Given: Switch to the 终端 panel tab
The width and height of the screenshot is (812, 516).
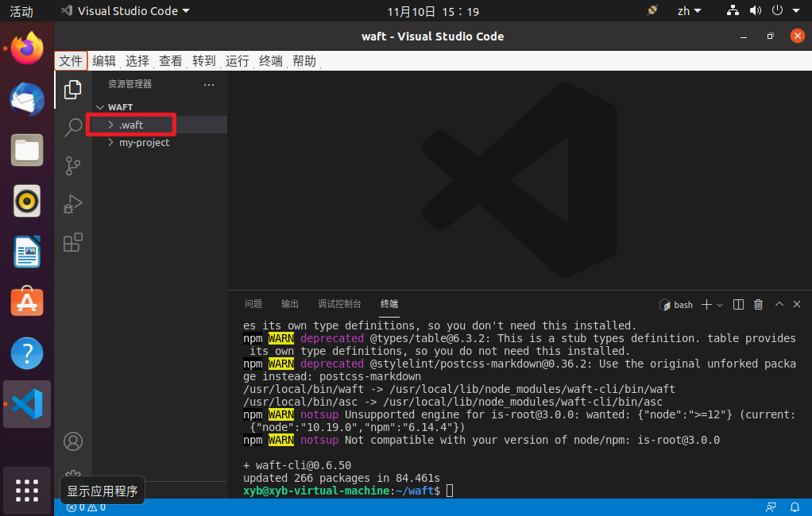Looking at the screenshot, I should coord(389,304).
